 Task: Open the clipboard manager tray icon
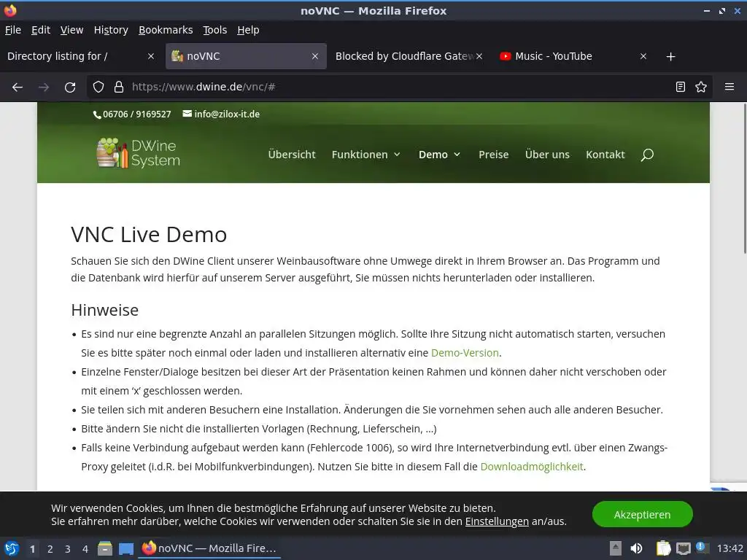pyautogui.click(x=663, y=548)
